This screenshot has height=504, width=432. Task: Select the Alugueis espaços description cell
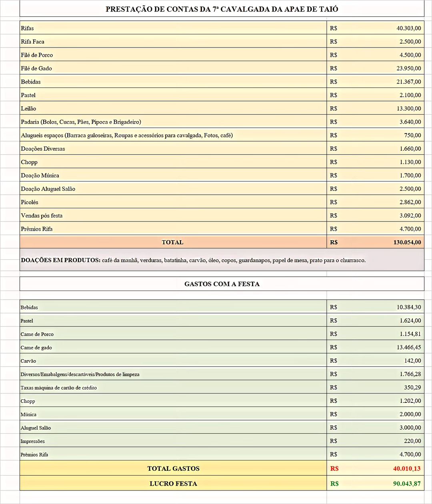pyautogui.click(x=173, y=135)
